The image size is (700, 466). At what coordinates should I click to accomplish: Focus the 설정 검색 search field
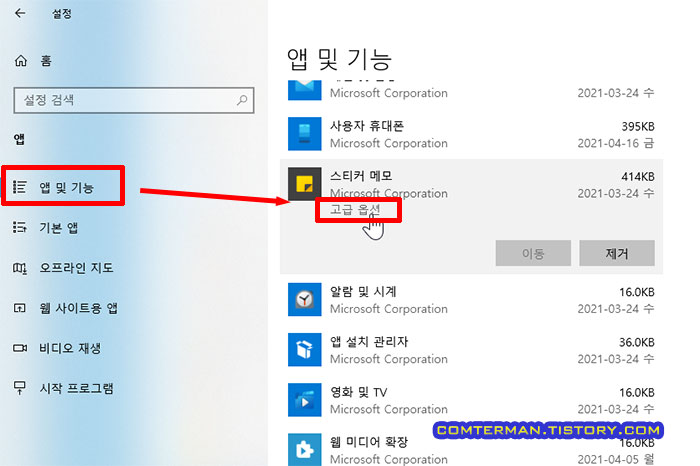tap(133, 100)
